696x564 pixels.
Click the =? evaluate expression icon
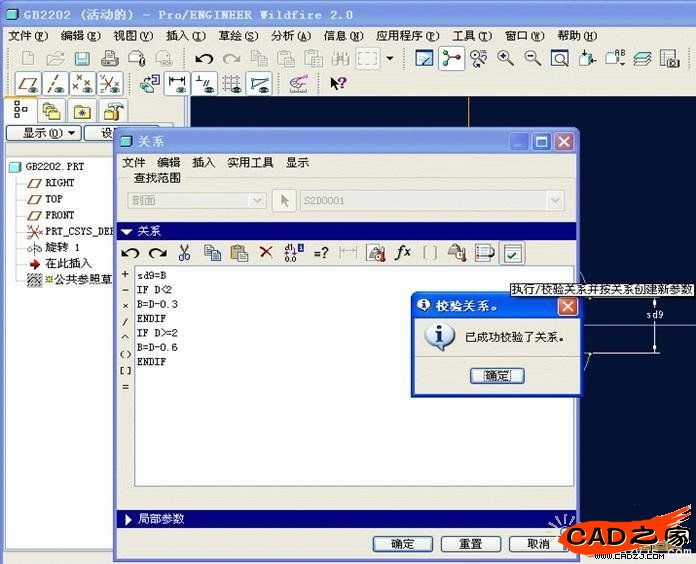pyautogui.click(x=321, y=253)
